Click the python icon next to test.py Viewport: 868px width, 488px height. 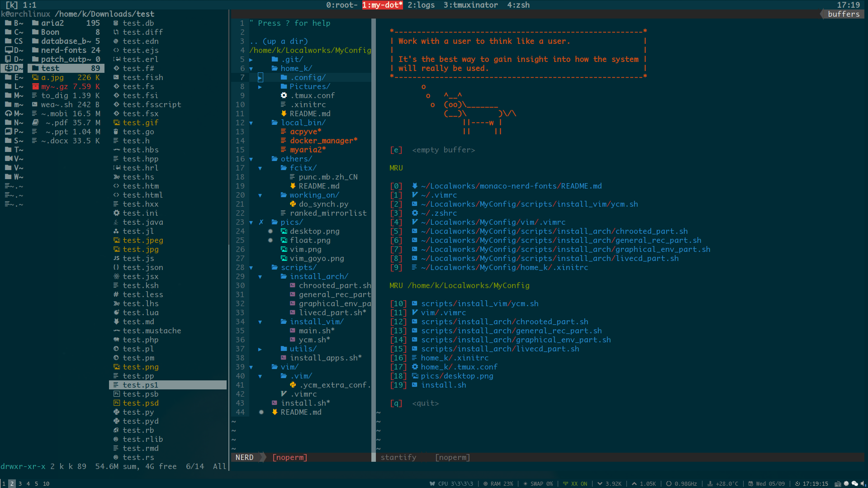116,412
